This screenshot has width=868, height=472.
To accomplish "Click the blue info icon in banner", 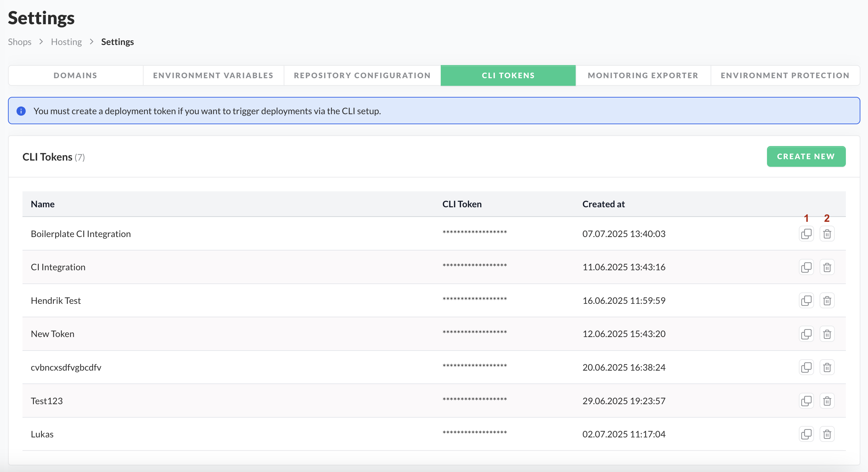I will 21,111.
